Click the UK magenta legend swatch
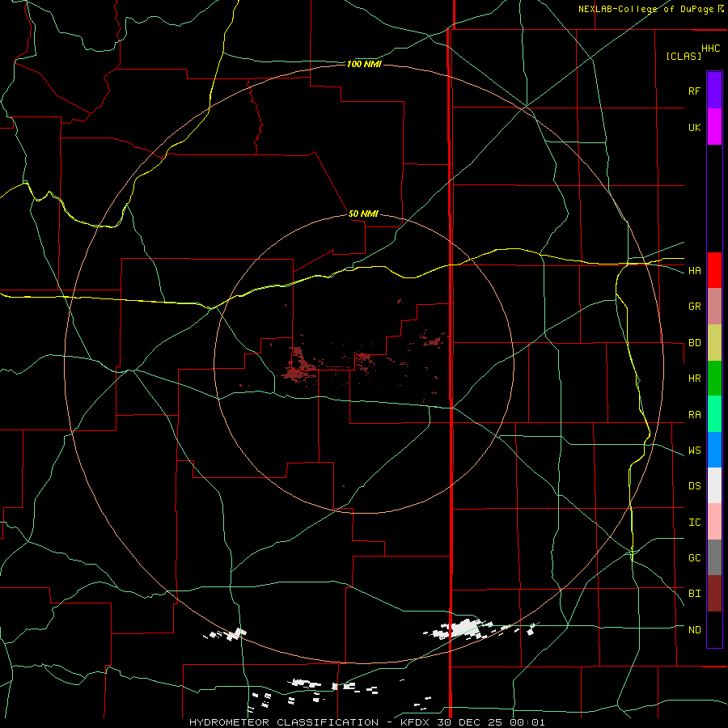Viewport: 728px width, 728px height. click(714, 127)
